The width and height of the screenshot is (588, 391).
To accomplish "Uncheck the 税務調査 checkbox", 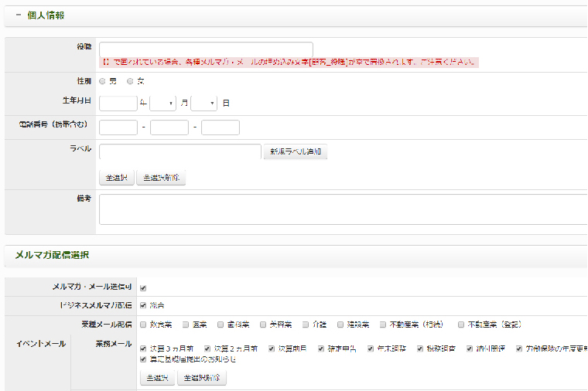I will click(x=420, y=348).
